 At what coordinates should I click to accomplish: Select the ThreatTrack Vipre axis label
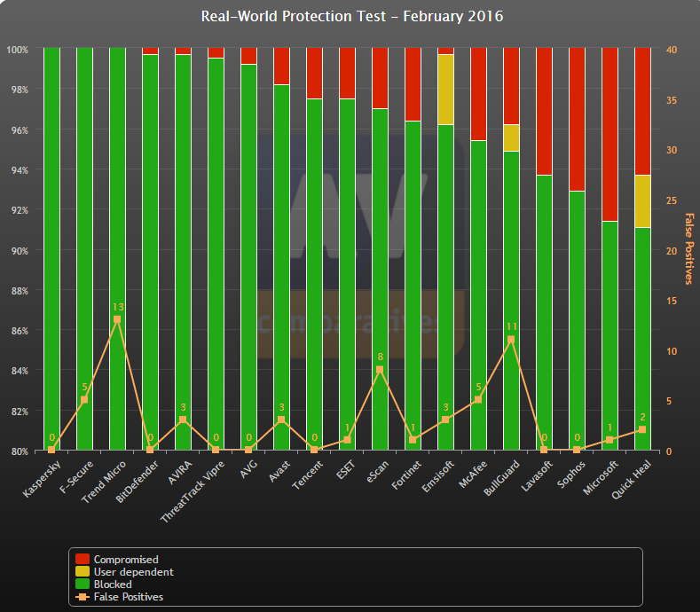pyautogui.click(x=193, y=491)
